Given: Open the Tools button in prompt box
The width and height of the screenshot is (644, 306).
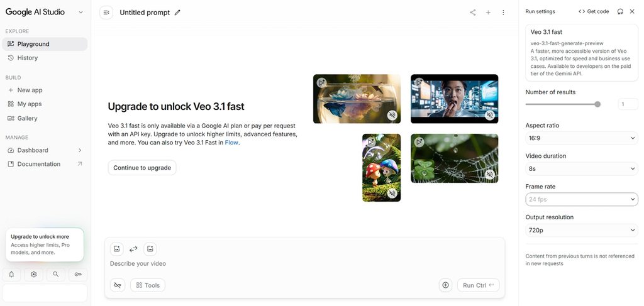Looking at the screenshot, I should pyautogui.click(x=148, y=285).
